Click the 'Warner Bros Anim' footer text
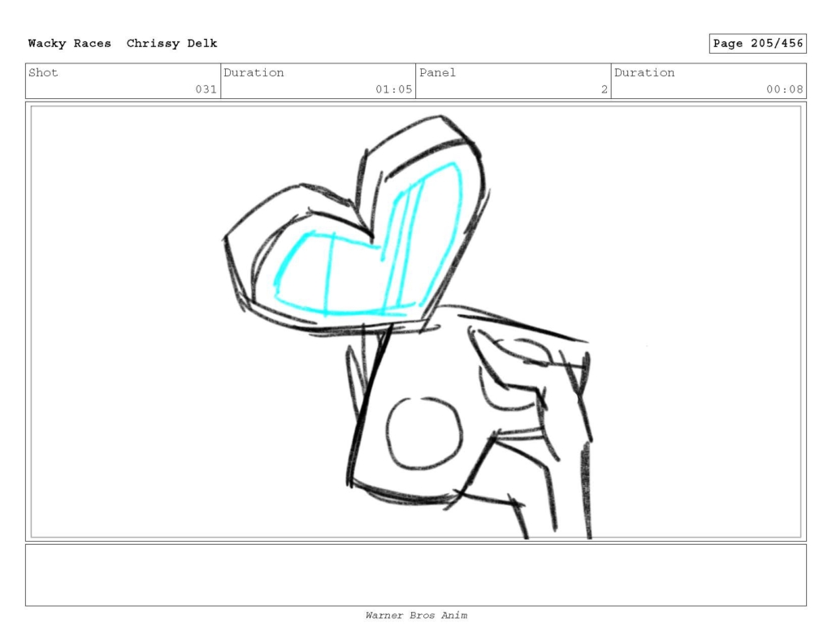This screenshot has width=832, height=644. pyautogui.click(x=416, y=616)
